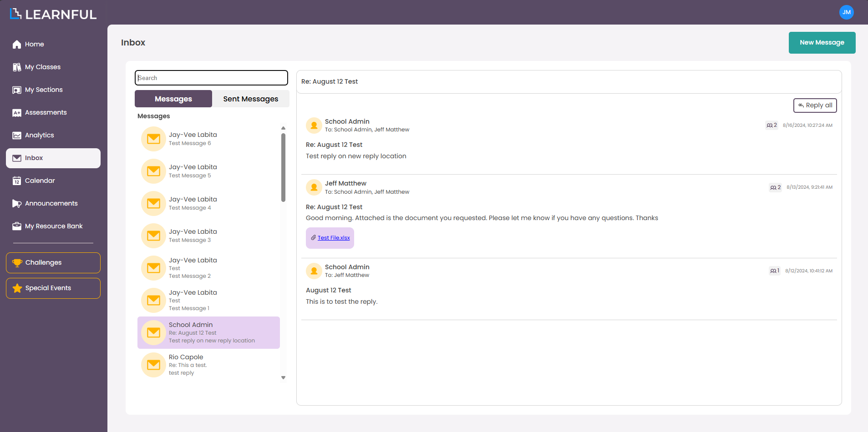Open Jay-Vee Labita's Test Message 4
Screen dimensions: 868x432
pyautogui.click(x=208, y=203)
